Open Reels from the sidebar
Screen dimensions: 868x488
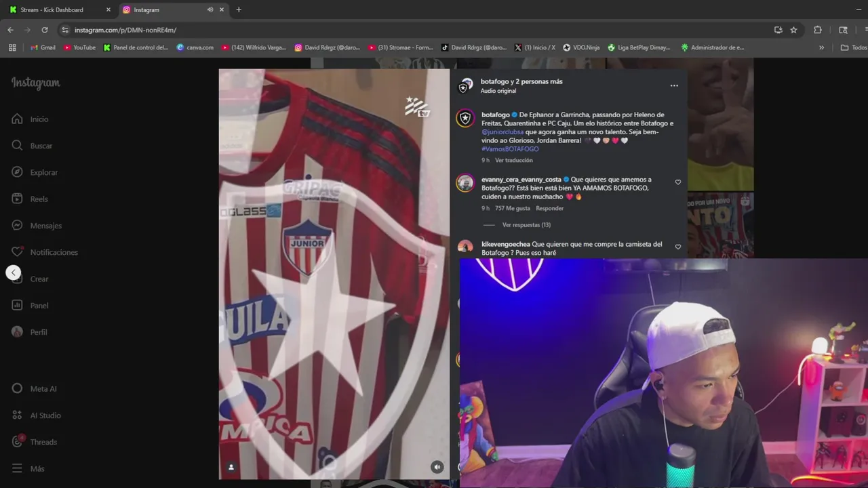(x=30, y=199)
